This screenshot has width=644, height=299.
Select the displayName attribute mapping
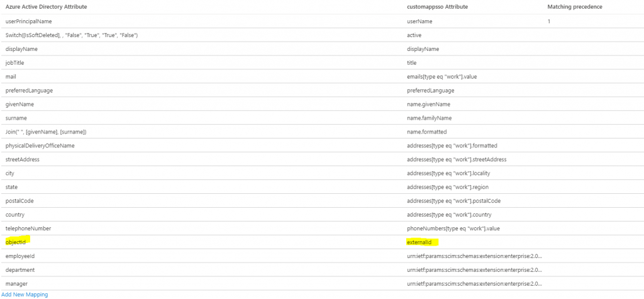(20, 49)
